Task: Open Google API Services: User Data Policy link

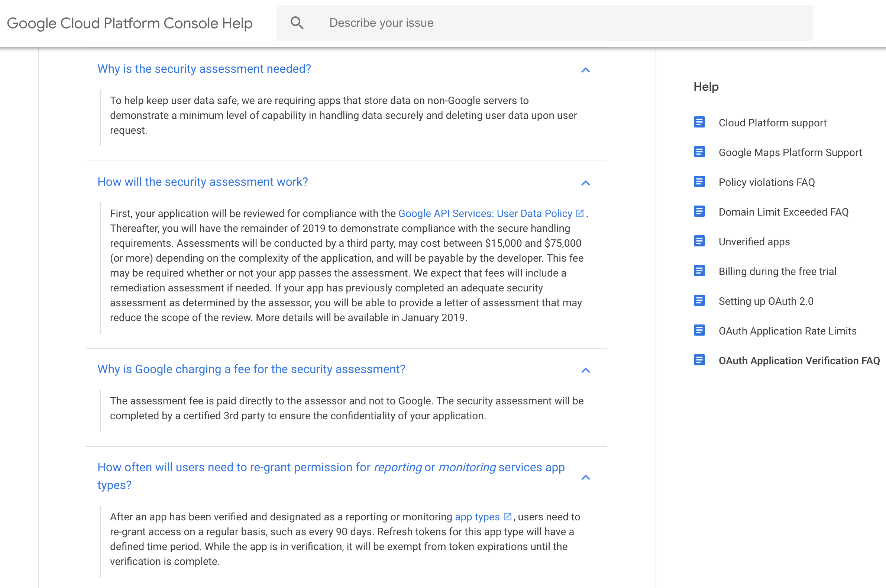Action: point(485,214)
